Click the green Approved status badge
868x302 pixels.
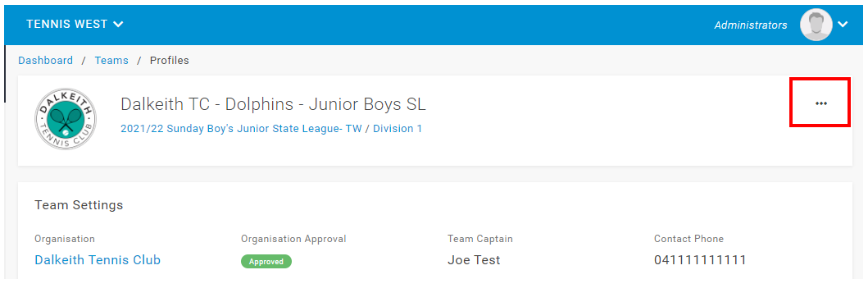tap(266, 262)
